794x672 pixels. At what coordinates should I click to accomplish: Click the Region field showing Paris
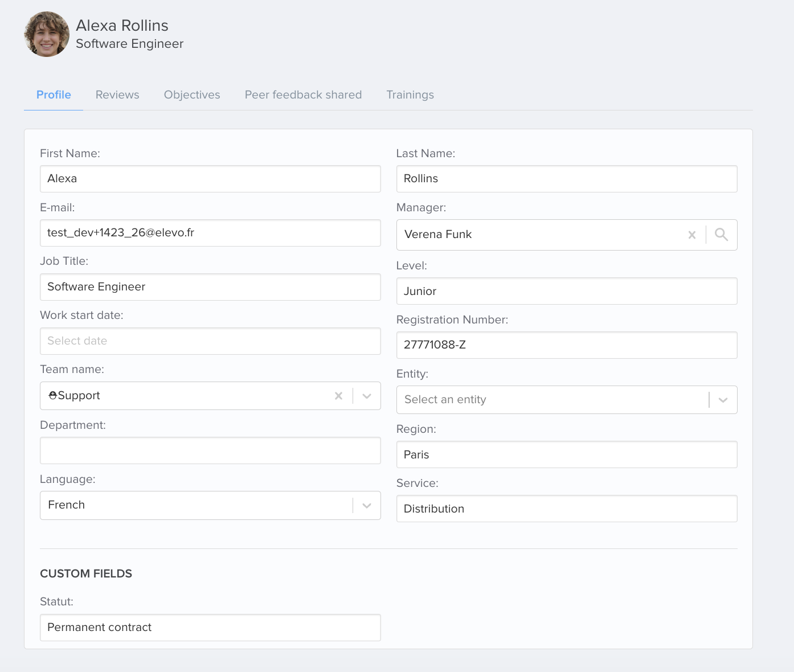pos(567,454)
